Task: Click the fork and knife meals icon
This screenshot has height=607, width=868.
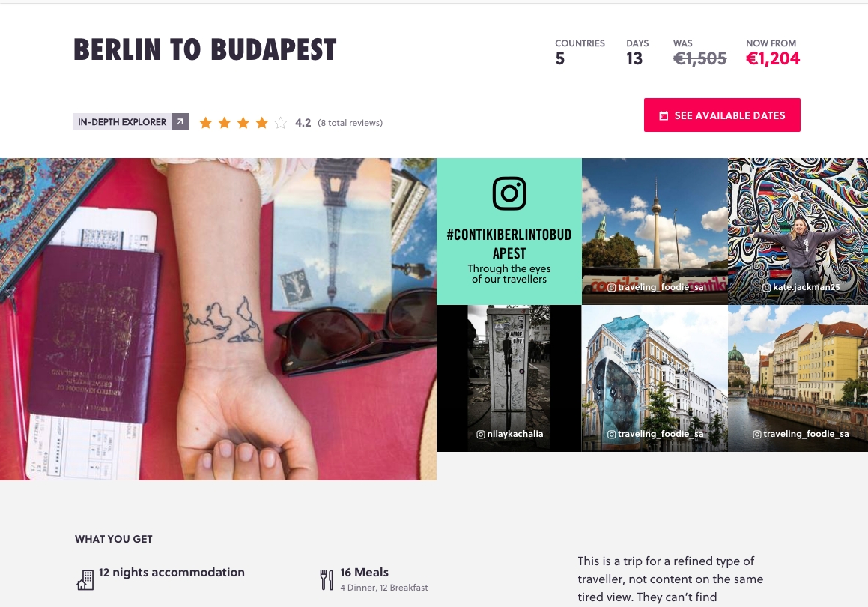Action: (327, 579)
